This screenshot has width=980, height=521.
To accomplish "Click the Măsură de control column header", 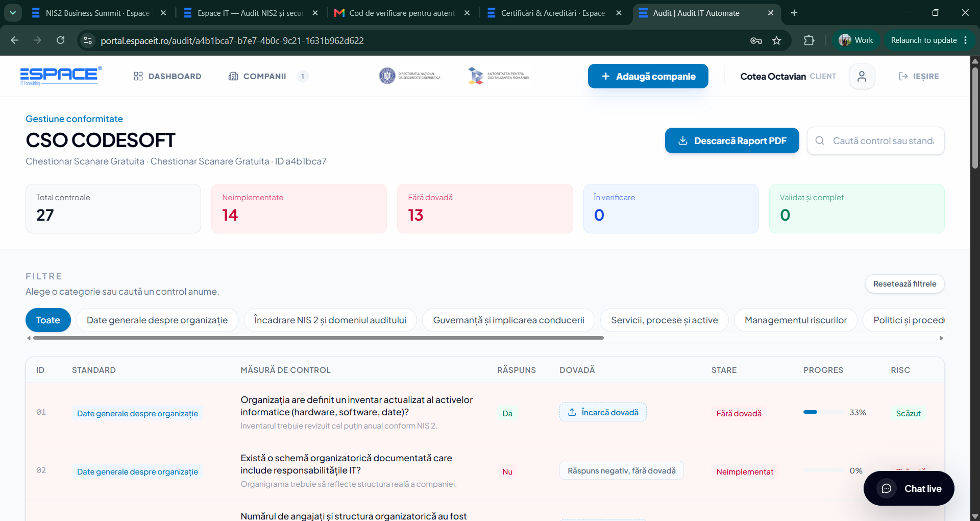I will 285,370.
